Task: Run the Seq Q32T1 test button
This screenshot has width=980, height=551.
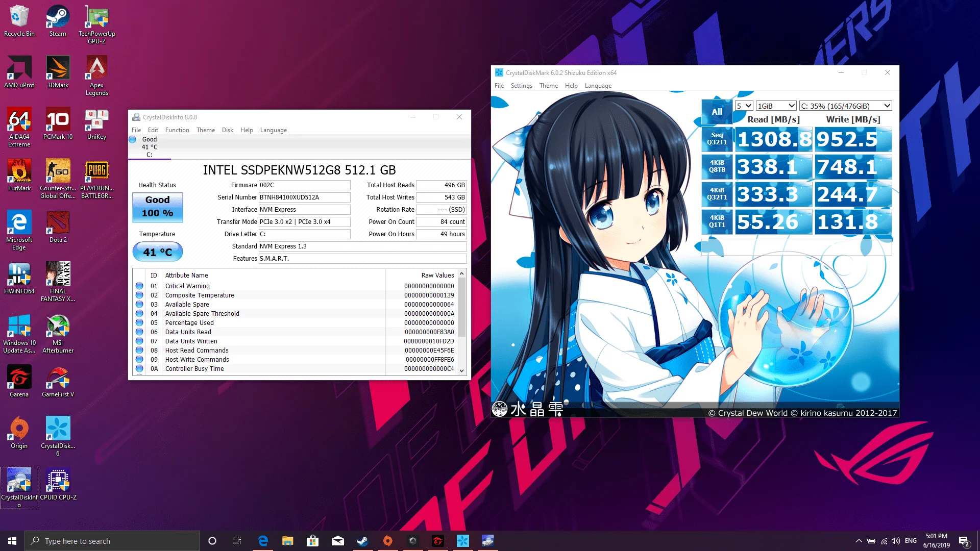Action: pos(717,139)
